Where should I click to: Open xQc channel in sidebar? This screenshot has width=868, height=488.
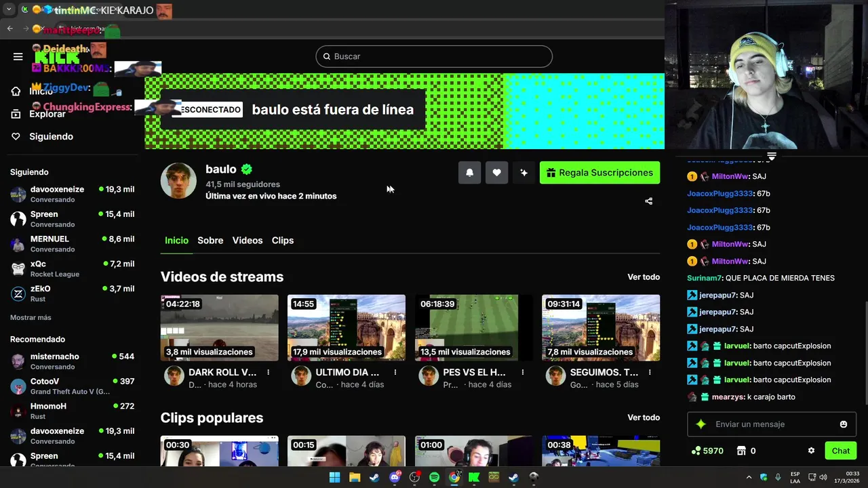pyautogui.click(x=72, y=268)
